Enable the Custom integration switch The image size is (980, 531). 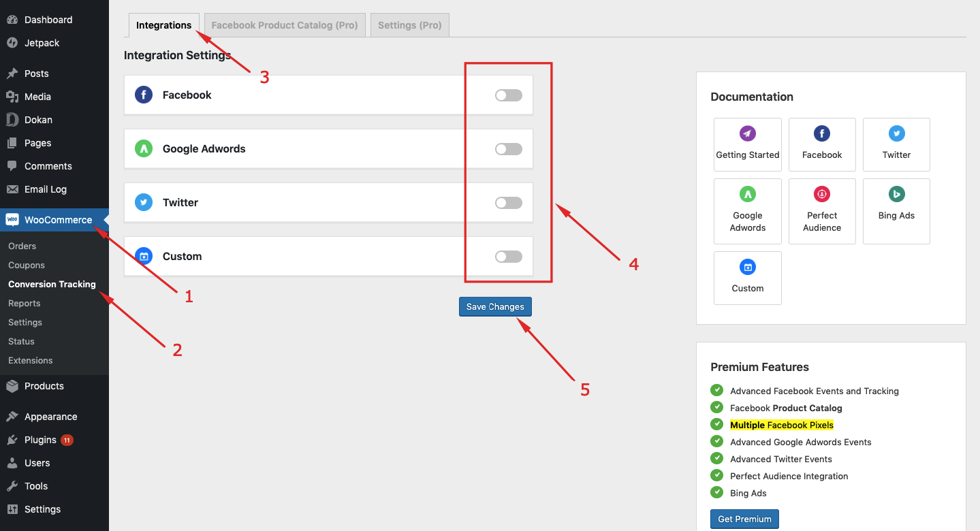(x=508, y=256)
